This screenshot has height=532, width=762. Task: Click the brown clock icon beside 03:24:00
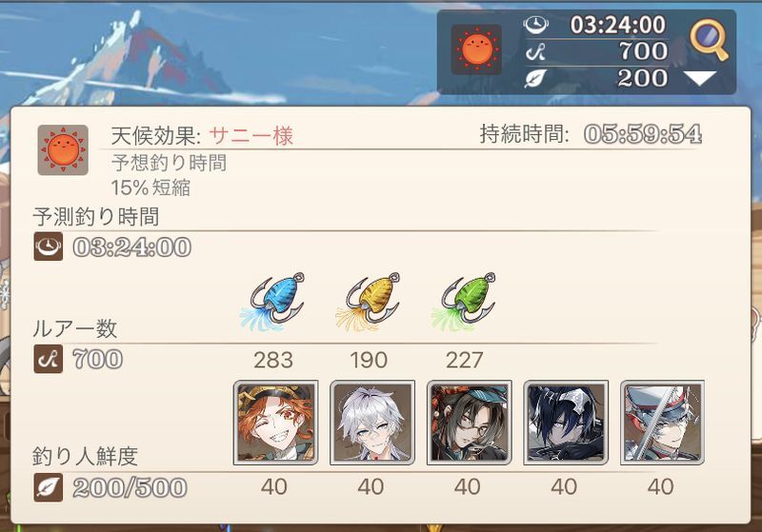(49, 246)
